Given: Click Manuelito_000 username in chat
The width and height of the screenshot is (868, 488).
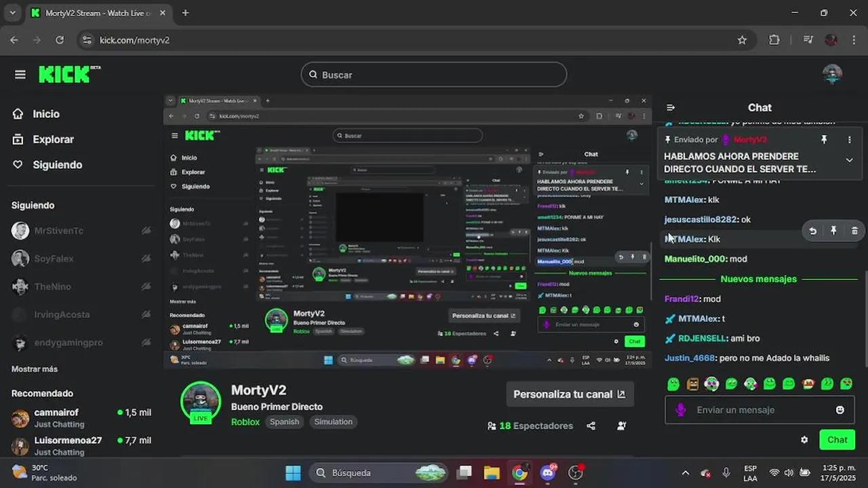Looking at the screenshot, I should click(x=696, y=259).
